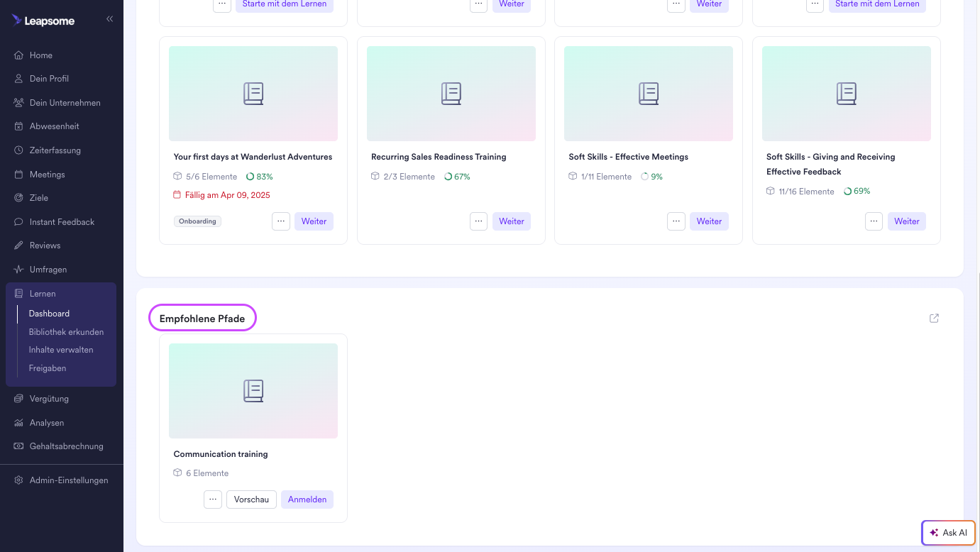This screenshot has height=552, width=980.
Task: Continue Your first days at Wanderlust Adventures
Action: coord(314,221)
